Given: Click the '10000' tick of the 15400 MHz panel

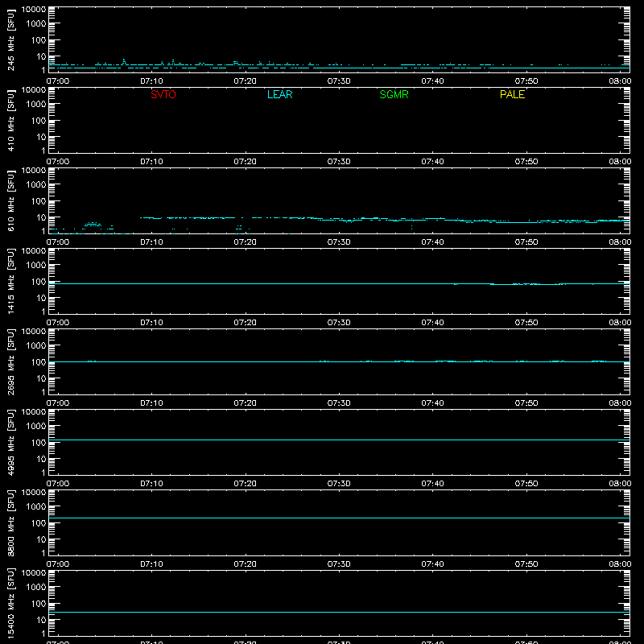Looking at the screenshot, I should click(34, 573).
